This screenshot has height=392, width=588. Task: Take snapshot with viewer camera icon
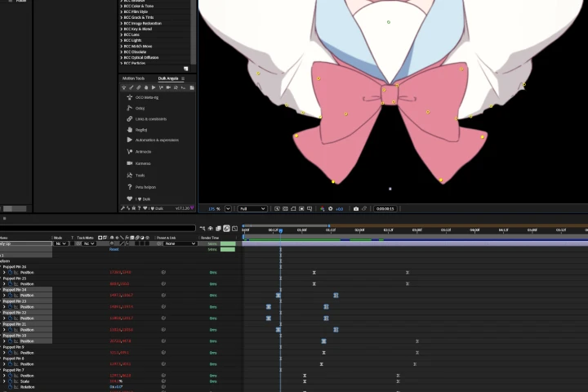click(x=356, y=208)
